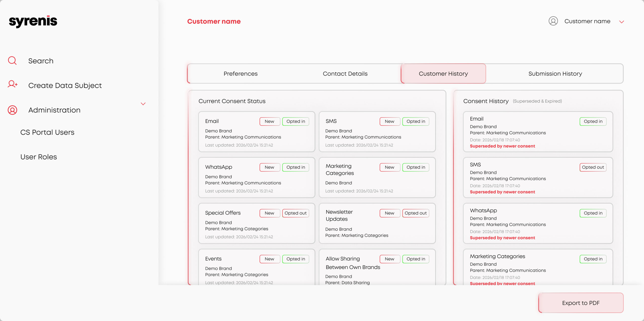The image size is (644, 321).
Task: Open the Customer name account dropdown
Action: (622, 22)
